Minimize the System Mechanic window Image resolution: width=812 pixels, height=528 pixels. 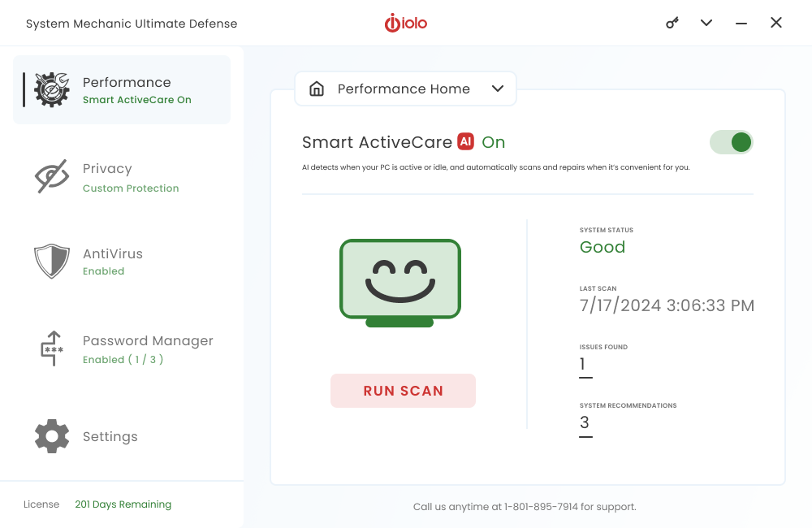[x=741, y=24]
